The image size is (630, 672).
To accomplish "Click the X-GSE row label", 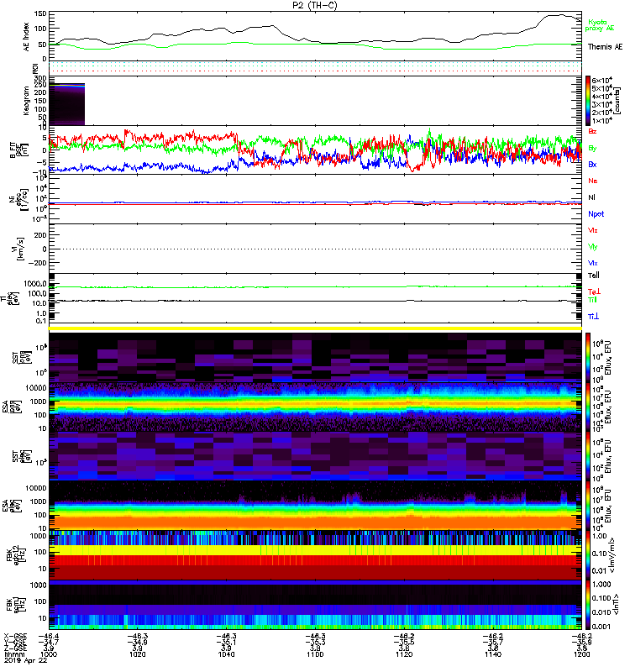I will tap(15, 636).
